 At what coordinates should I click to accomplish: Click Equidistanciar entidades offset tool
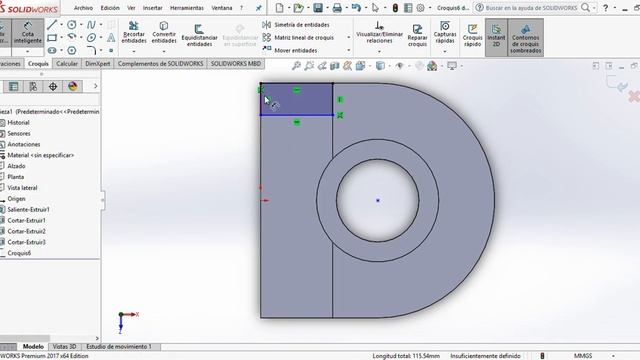pyautogui.click(x=199, y=35)
